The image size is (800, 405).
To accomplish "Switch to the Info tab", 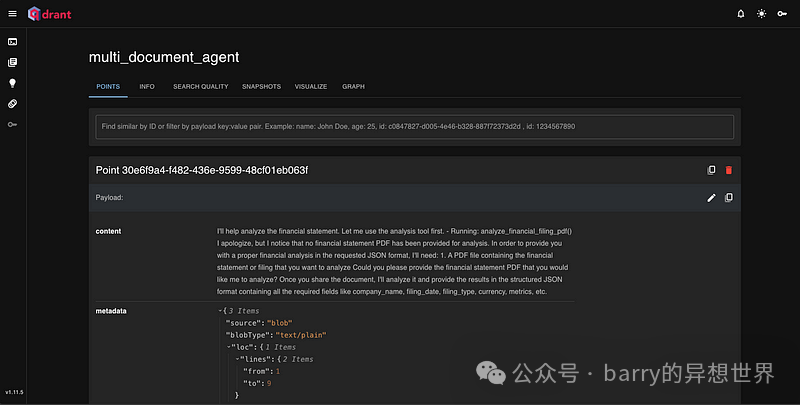I will tap(147, 87).
